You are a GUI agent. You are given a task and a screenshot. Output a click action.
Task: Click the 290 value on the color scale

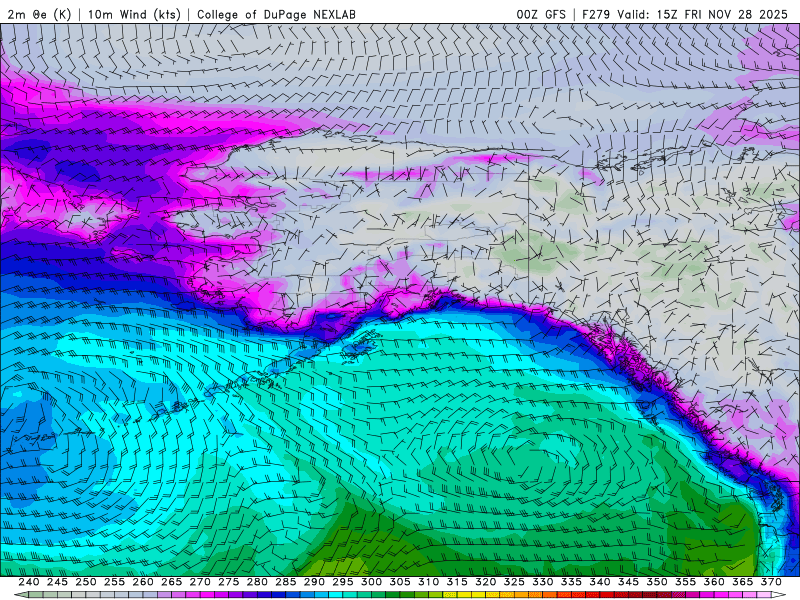coord(314,582)
